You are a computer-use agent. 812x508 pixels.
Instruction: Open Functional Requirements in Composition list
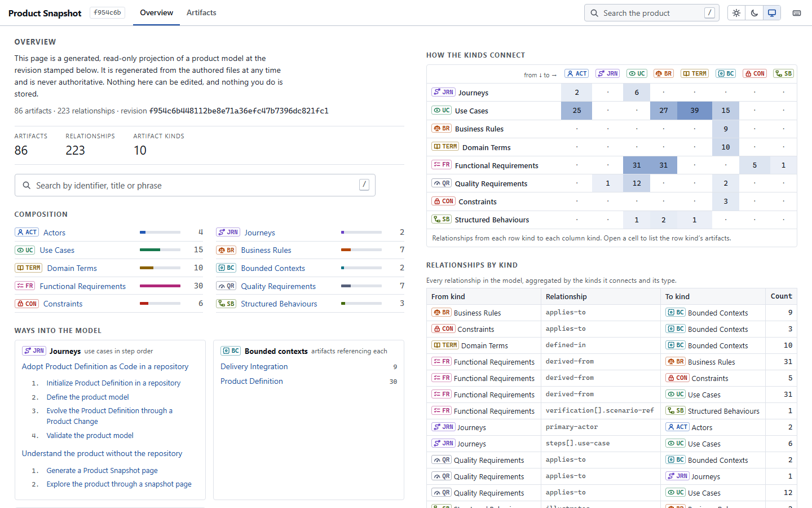(83, 286)
